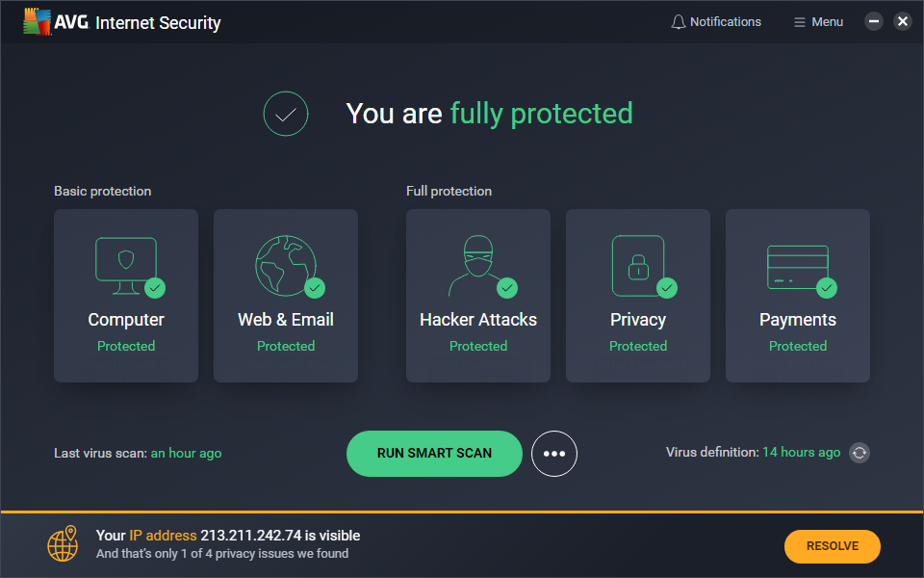Click the '14 hours ago' virus definition link
The height and width of the screenshot is (578, 924).
click(801, 452)
